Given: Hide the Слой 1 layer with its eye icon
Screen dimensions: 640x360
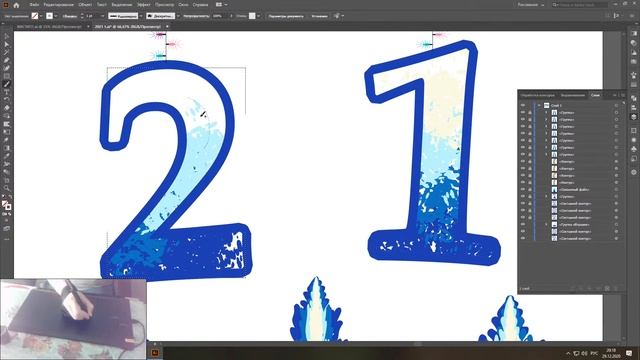Looking at the screenshot, I should (523, 105).
